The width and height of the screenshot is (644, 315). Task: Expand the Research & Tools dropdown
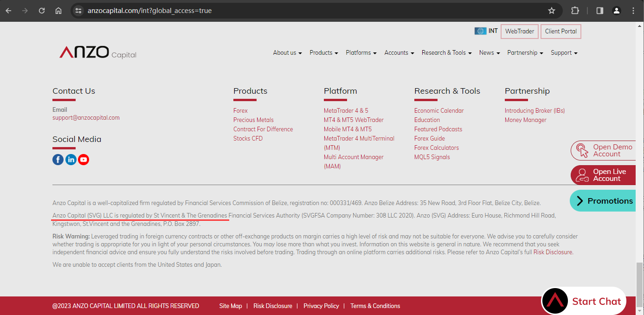pyautogui.click(x=446, y=53)
